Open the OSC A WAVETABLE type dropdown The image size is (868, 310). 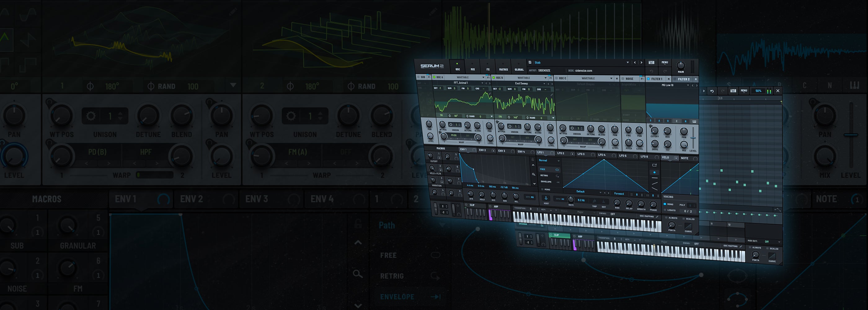pyautogui.click(x=483, y=77)
